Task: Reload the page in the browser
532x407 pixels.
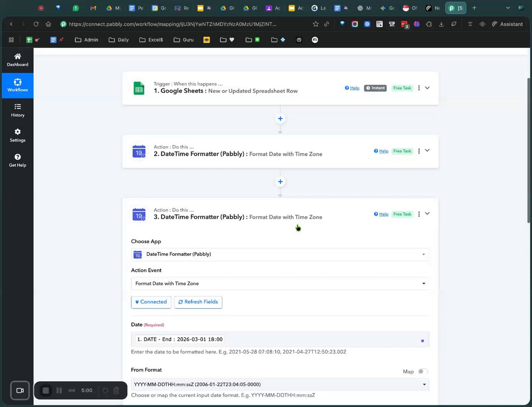Action: pos(36,24)
